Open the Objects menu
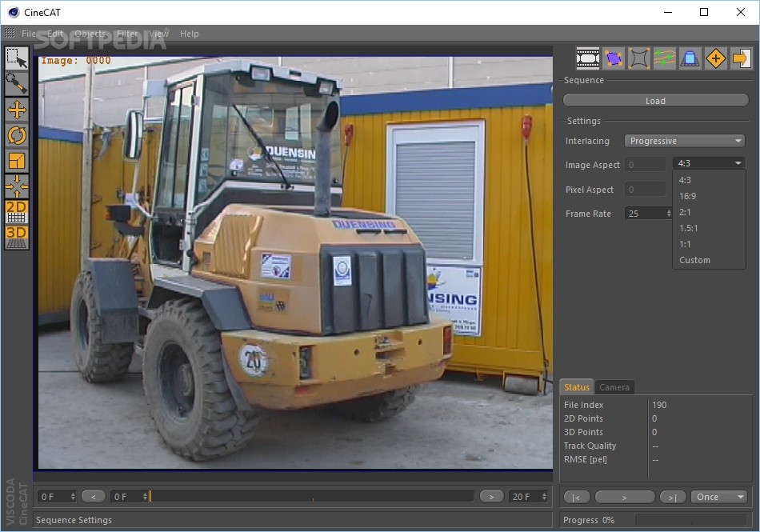Image resolution: width=760 pixels, height=532 pixels. tap(90, 34)
